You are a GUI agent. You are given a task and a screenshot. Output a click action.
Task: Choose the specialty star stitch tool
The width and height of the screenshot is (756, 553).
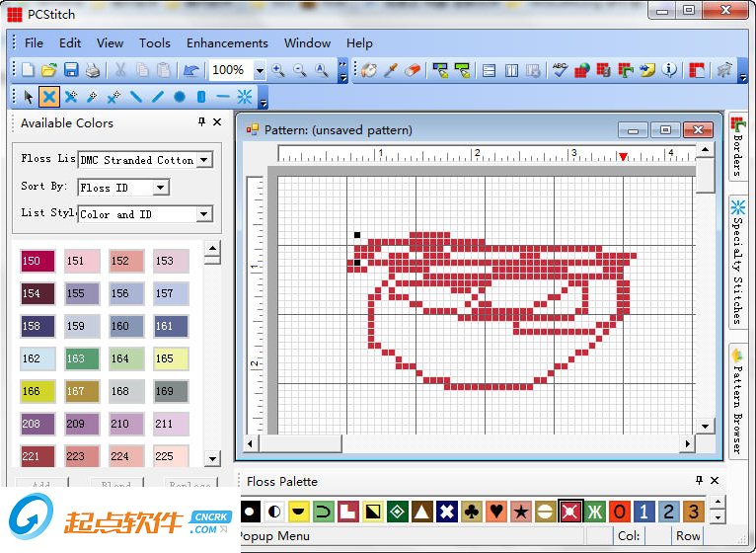tap(245, 97)
